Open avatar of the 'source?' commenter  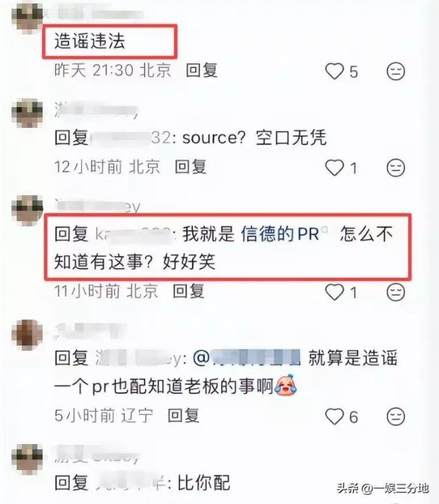click(27, 113)
